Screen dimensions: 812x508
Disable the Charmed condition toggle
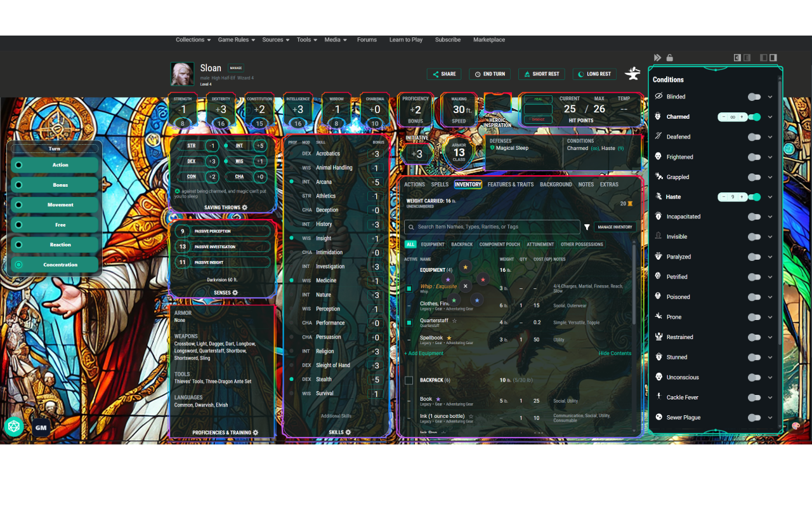tap(754, 117)
